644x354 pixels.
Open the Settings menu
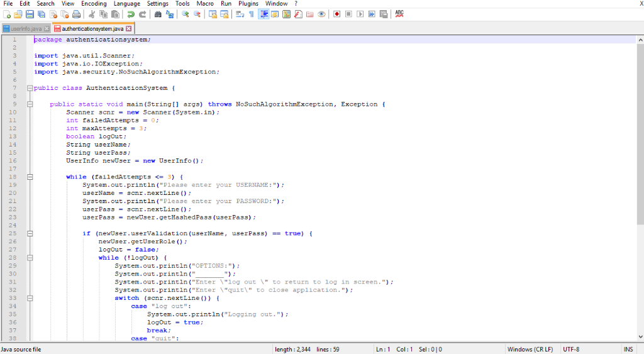158,4
